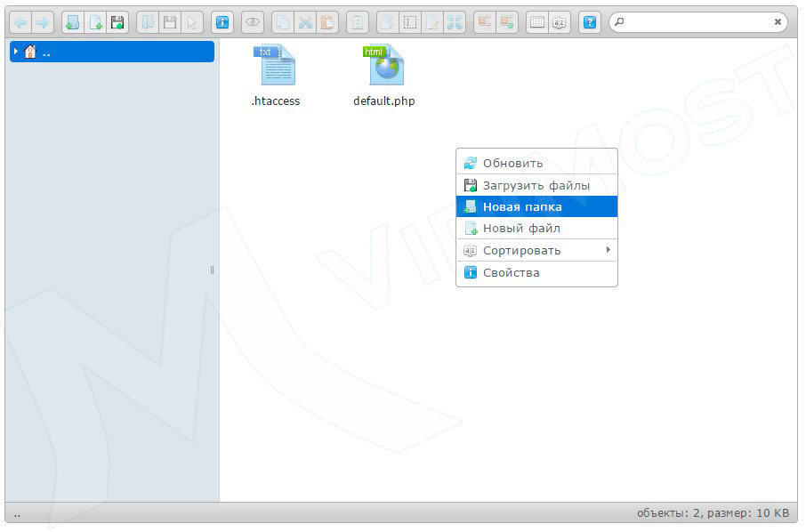
Task: Select the .htaccess file icon
Action: (275, 65)
